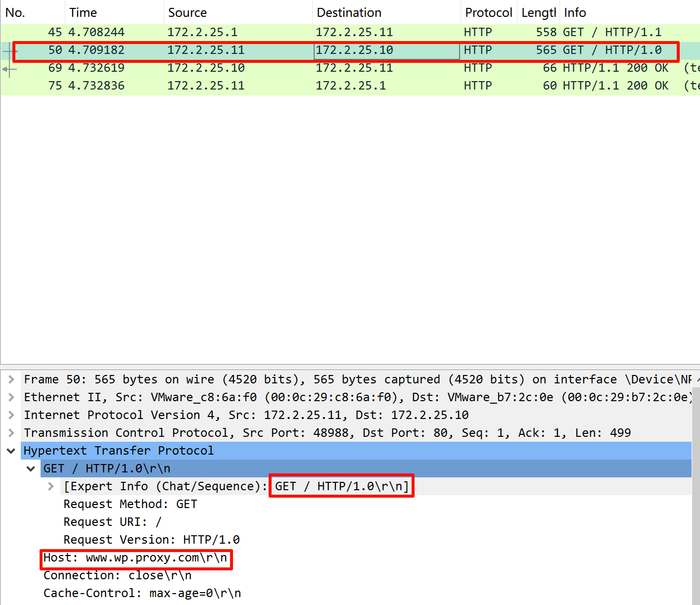700x605 pixels.
Task: Select the Request Method: GET field
Action: [130, 504]
